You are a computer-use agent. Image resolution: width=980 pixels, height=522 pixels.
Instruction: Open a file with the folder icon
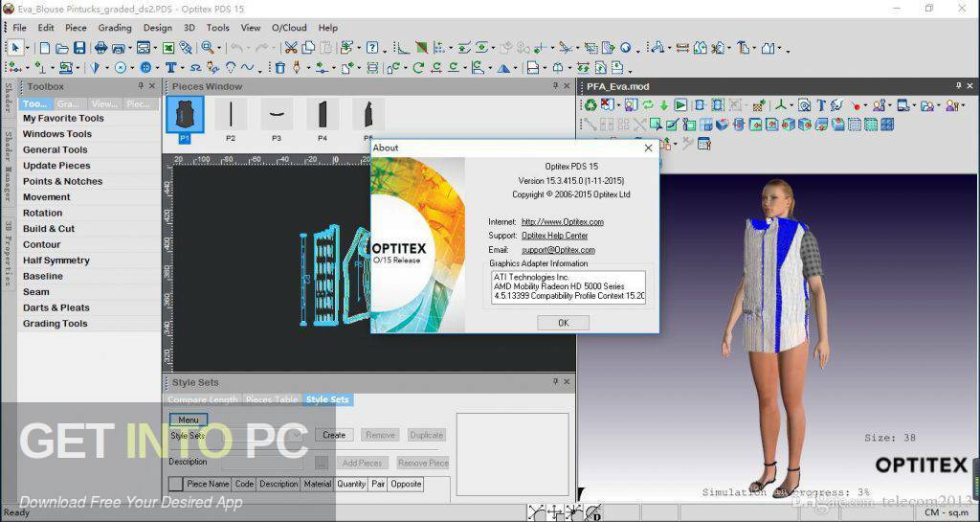click(x=62, y=48)
